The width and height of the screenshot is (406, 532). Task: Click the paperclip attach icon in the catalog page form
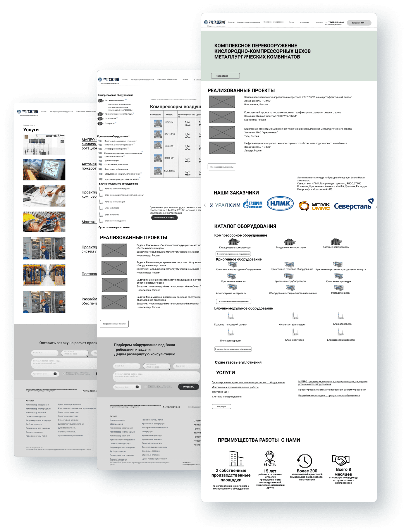137,387
